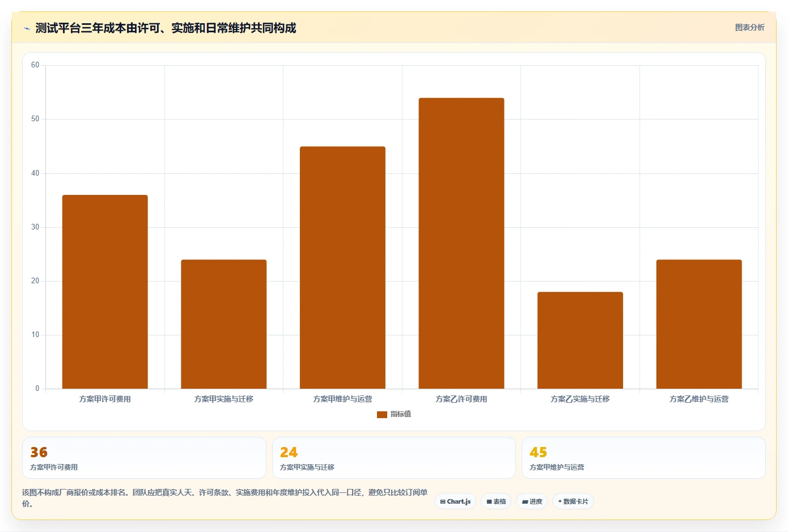Screen dimensions: 788x532
Task: Click the blue icon beside the chart title
Action: pos(27,28)
